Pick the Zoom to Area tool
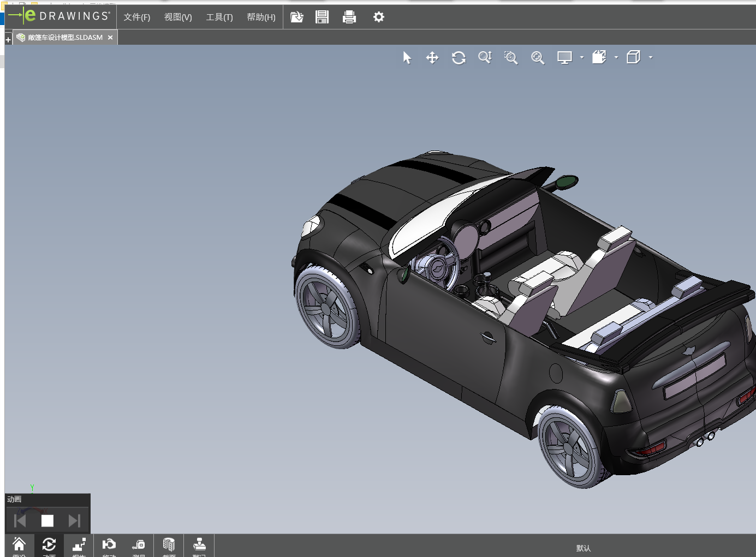Screen dimensions: 756x557 [511, 58]
